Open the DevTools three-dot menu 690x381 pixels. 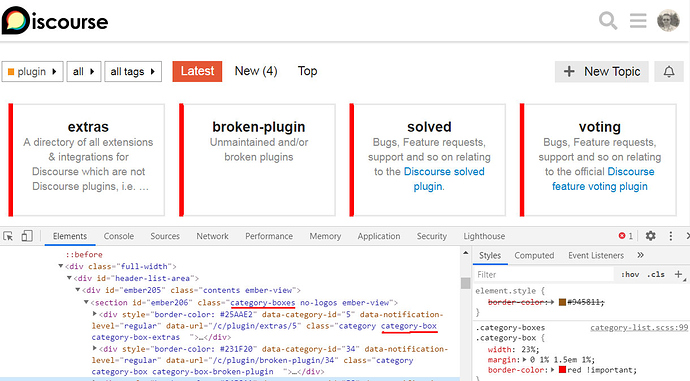coord(671,236)
